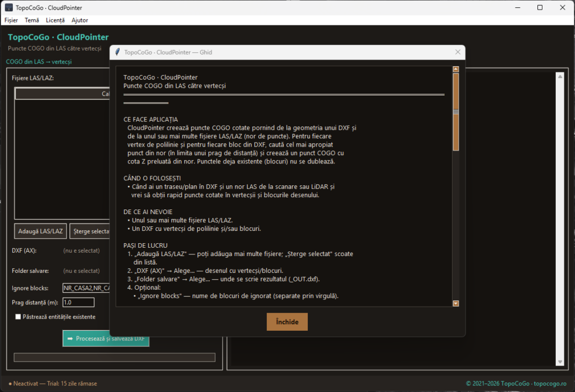Click the log panel scrollbar up arrow
Image resolution: width=575 pixels, height=392 pixels.
pyautogui.click(x=560, y=76)
